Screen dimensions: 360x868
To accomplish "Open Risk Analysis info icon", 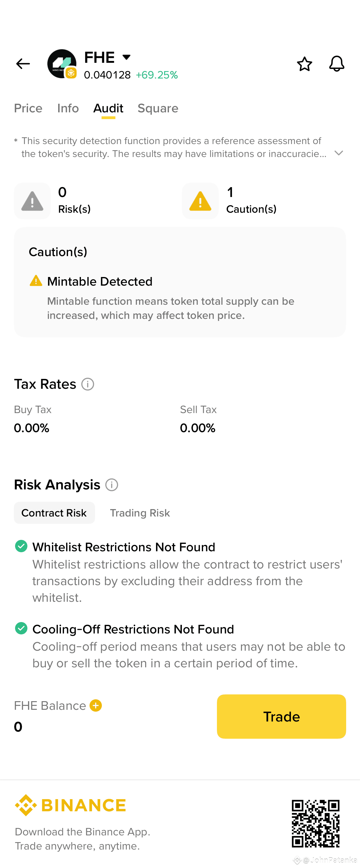I will (112, 485).
